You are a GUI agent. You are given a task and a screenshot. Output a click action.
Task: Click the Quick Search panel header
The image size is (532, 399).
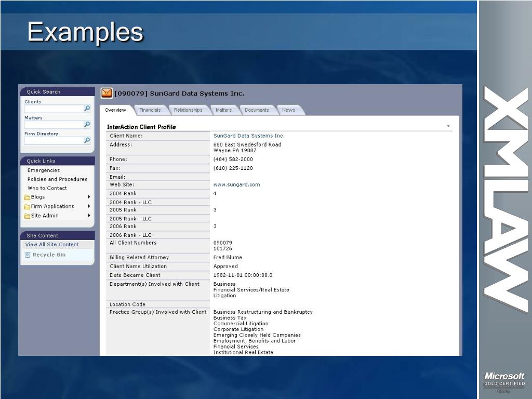(x=57, y=91)
